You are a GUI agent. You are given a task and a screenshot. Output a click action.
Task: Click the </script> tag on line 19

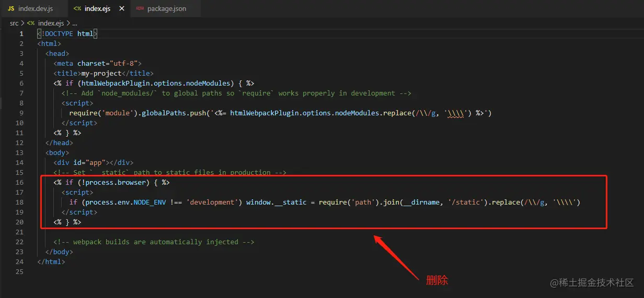coord(79,212)
